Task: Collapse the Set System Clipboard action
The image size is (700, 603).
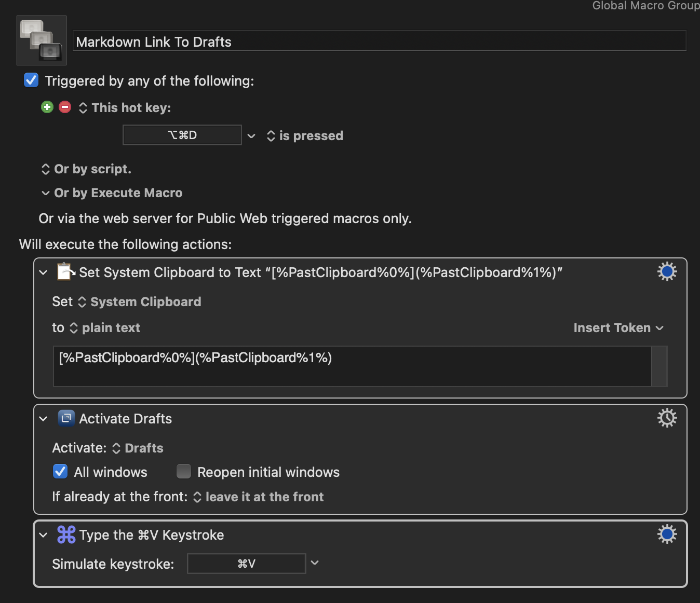Action: pyautogui.click(x=44, y=272)
